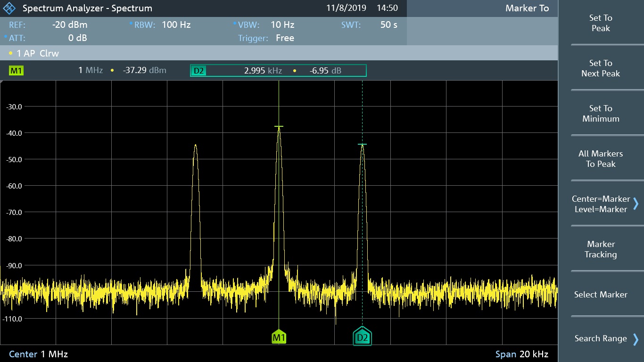Screen dimensions: 644x362
Task: Click the D2 marker flag below the graph
Action: [x=362, y=336]
